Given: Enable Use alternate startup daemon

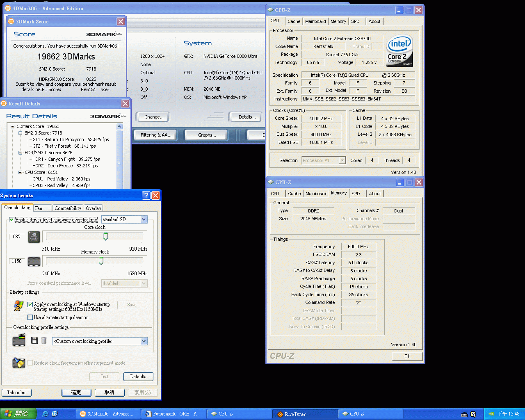Looking at the screenshot, I should pyautogui.click(x=30, y=317).
